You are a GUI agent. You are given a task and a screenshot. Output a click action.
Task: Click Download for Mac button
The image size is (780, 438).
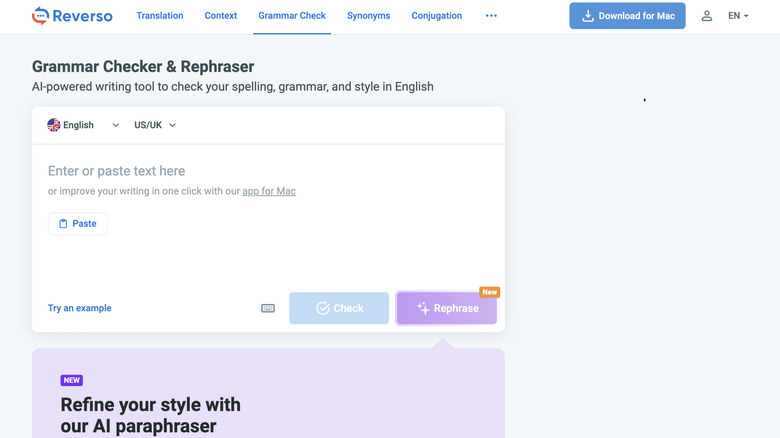[x=627, y=16]
